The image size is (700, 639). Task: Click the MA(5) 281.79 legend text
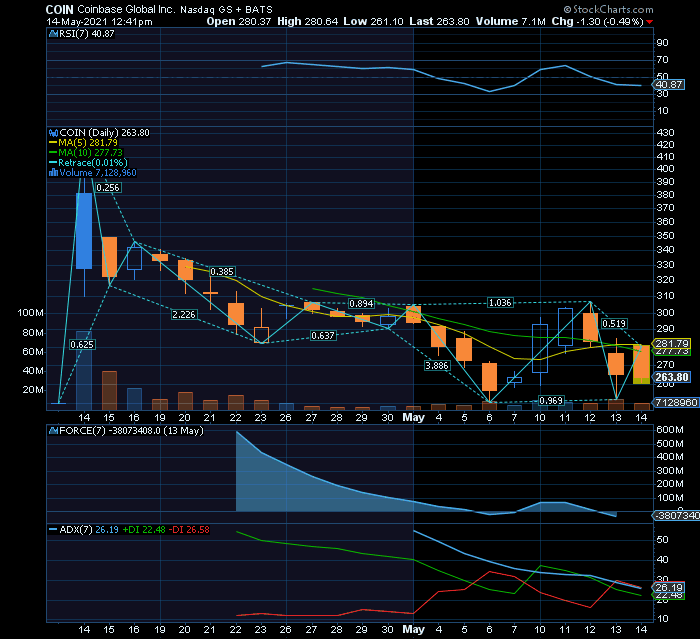[88, 143]
